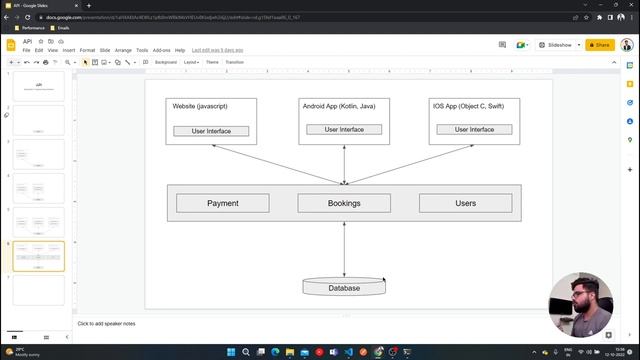Viewport: 640px width, 360px height.
Task: Open Visual Studio Code from taskbar
Action: (349, 352)
